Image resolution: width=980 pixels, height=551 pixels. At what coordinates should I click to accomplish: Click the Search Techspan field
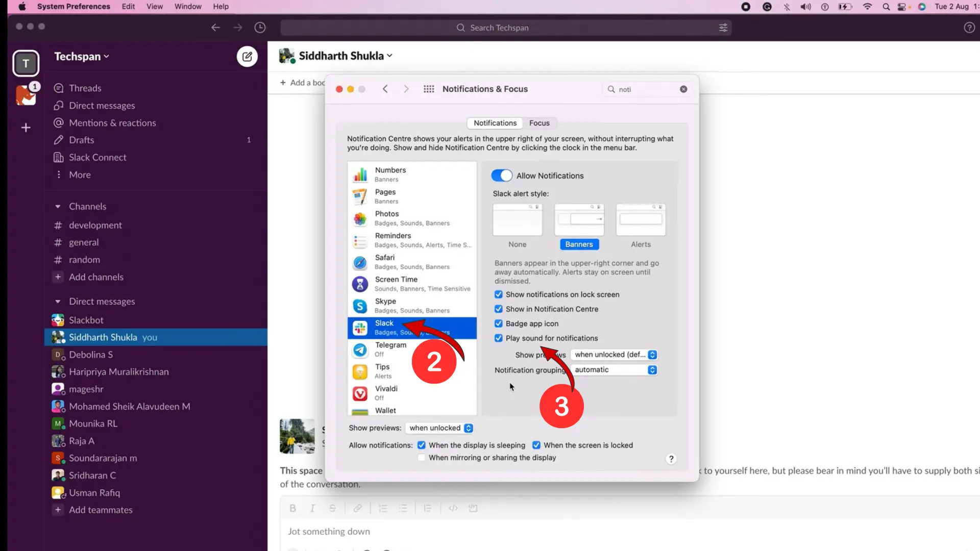pyautogui.click(x=506, y=28)
